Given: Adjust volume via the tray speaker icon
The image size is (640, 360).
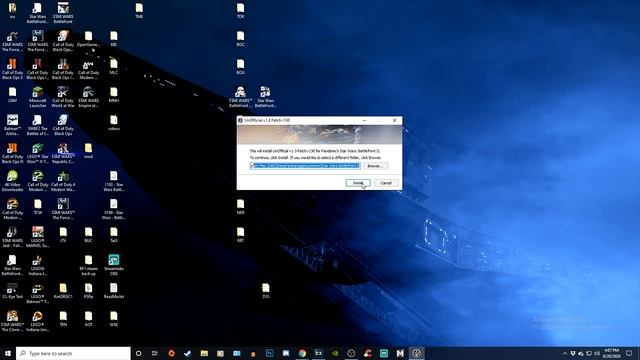Looking at the screenshot, I should pyautogui.click(x=596, y=353).
